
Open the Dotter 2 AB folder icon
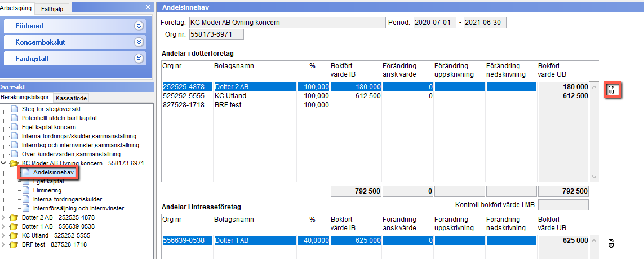point(14,217)
